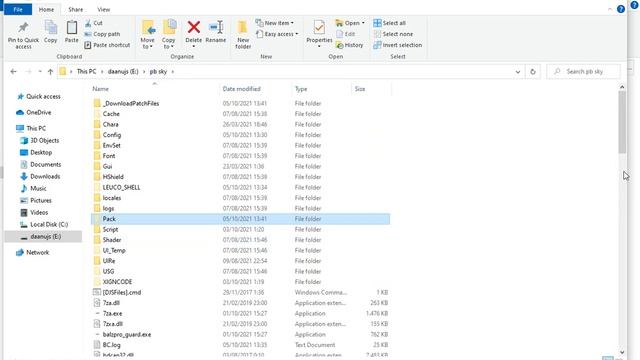Click the Refresh button beside address bar
This screenshot has width=640, height=360.
click(x=533, y=71)
